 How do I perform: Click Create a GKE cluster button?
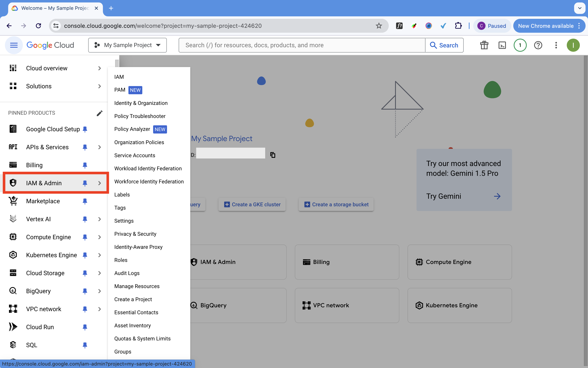tap(252, 204)
